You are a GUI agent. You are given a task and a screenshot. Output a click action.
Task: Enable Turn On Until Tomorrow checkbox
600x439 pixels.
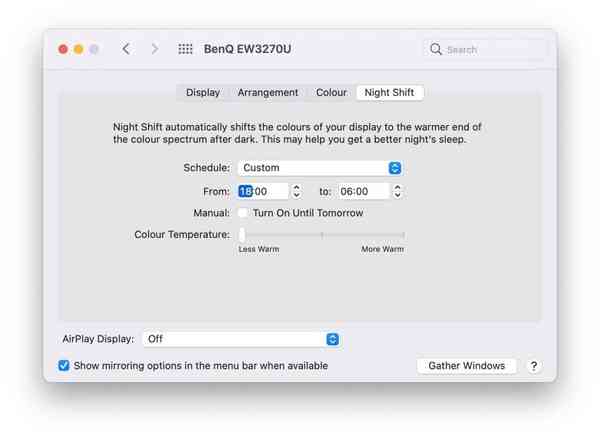click(243, 213)
